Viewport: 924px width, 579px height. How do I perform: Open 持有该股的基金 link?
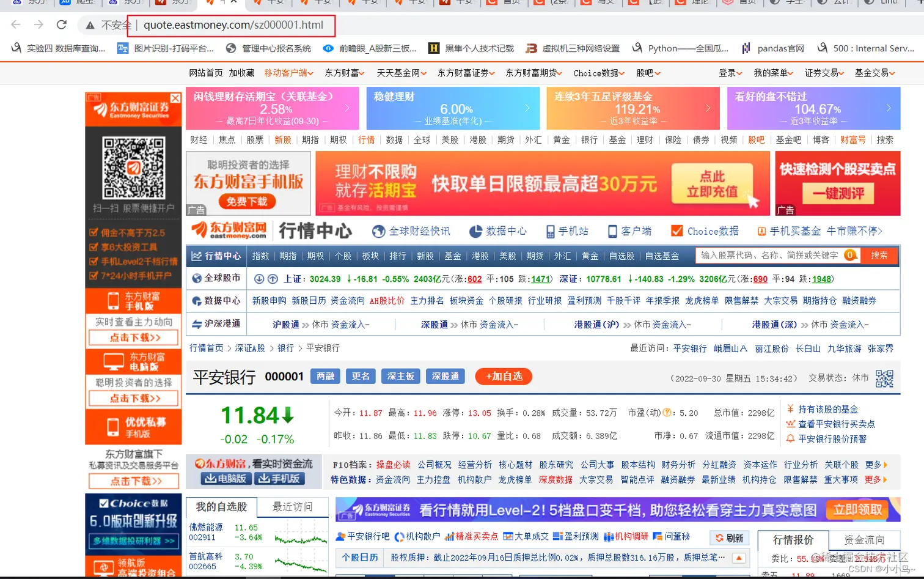(x=827, y=409)
